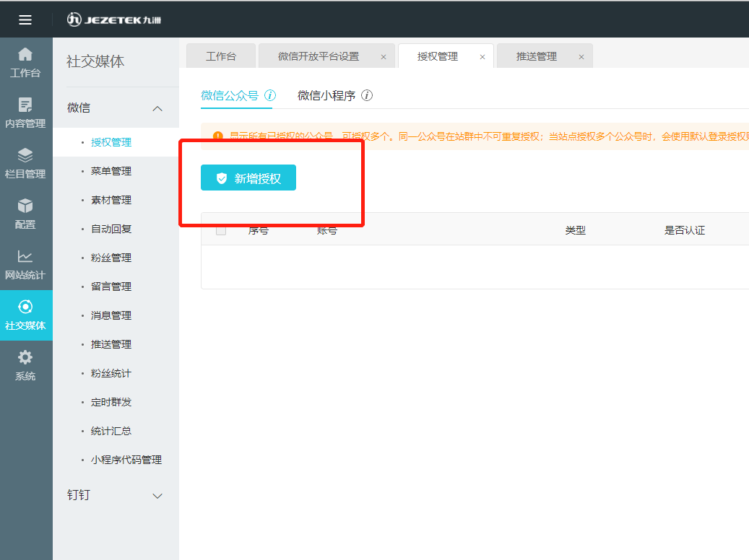The image size is (749, 560).
Task: Open 内容管理 sidebar icon
Action: tap(25, 105)
